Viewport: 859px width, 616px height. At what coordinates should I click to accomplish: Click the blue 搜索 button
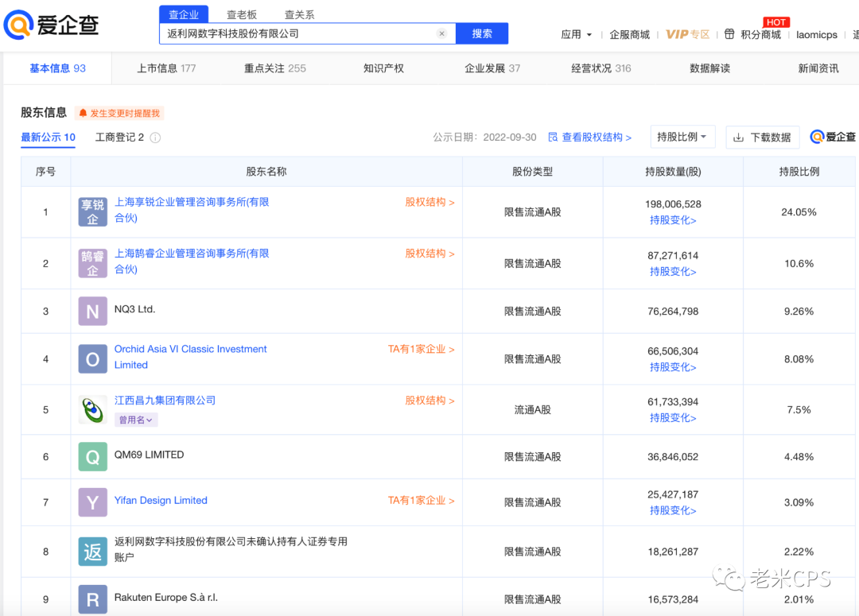coord(482,33)
